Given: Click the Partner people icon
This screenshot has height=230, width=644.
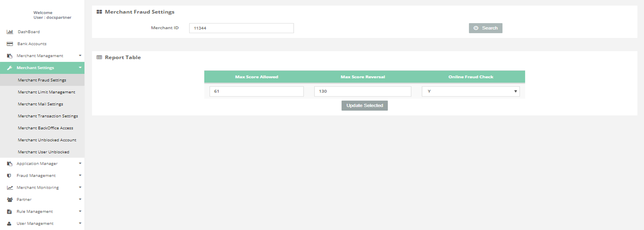Looking at the screenshot, I should [10, 200].
